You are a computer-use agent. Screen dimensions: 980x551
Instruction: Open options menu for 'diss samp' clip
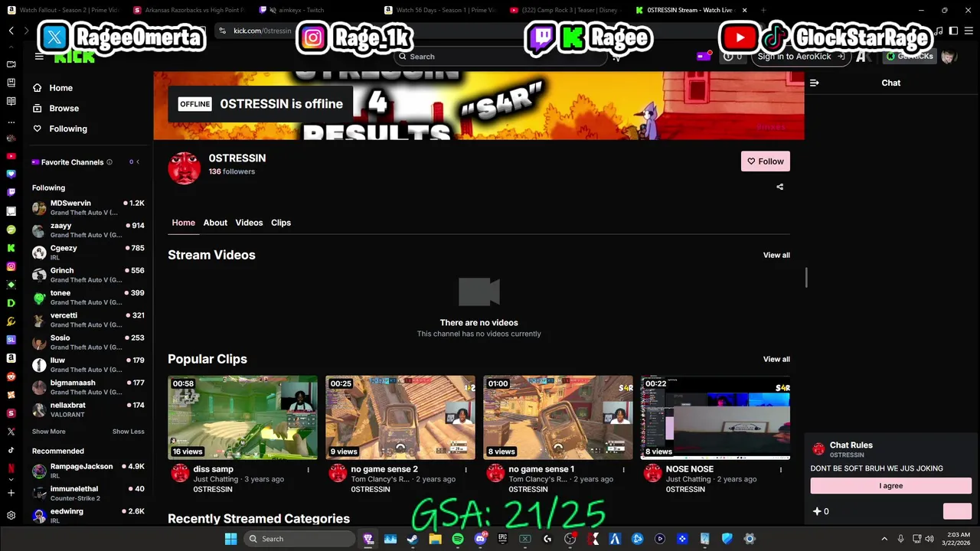pyautogui.click(x=309, y=470)
